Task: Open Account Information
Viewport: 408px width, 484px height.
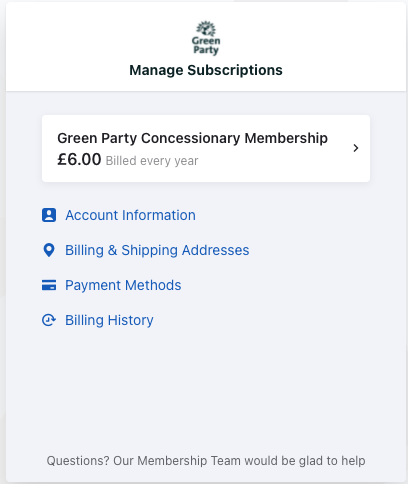Action: pyautogui.click(x=130, y=215)
